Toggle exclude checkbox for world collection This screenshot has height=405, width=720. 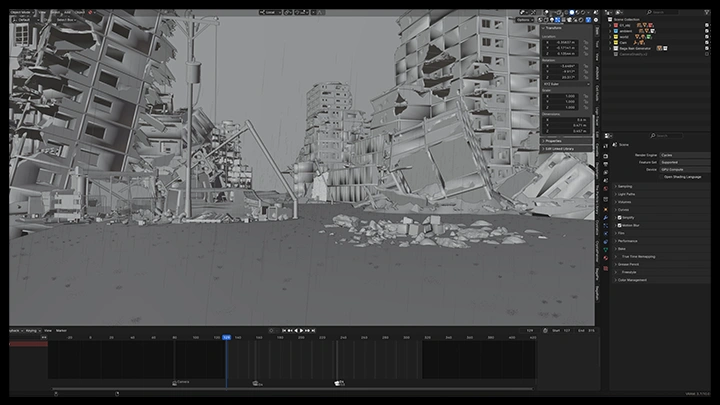(x=707, y=37)
